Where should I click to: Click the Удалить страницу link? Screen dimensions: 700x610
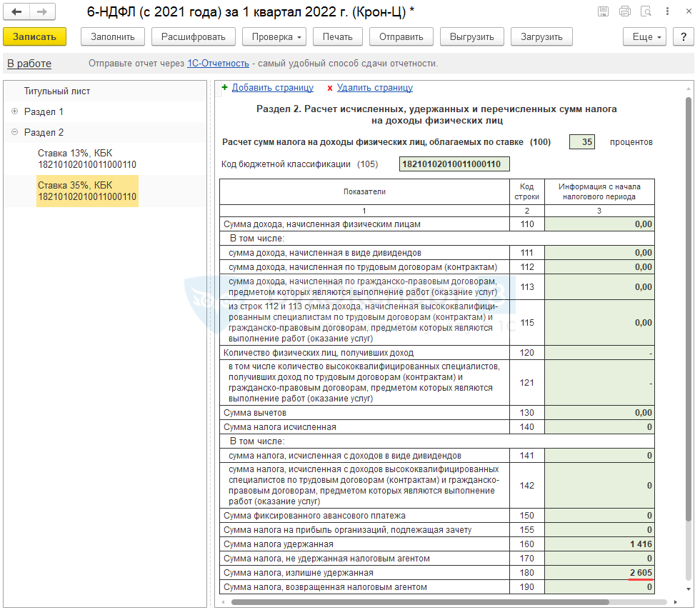tap(374, 88)
